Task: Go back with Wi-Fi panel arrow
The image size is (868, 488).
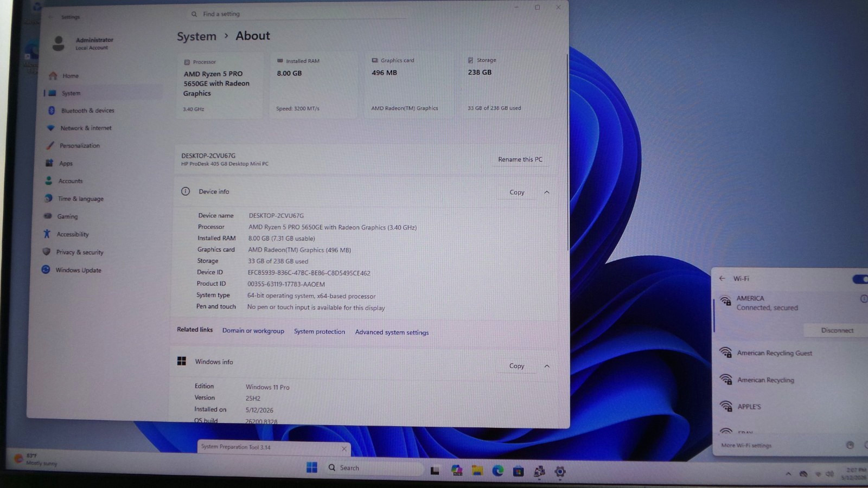Action: pyautogui.click(x=722, y=278)
